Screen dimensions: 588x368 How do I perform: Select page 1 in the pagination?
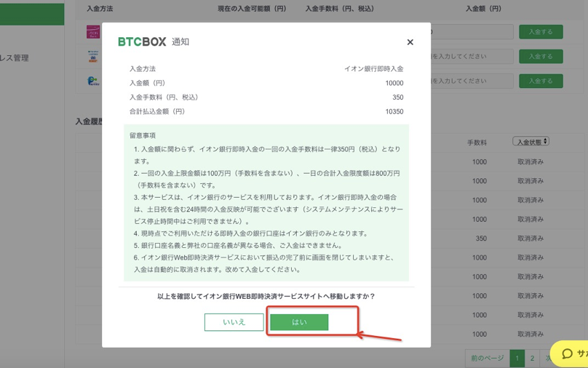(x=517, y=359)
